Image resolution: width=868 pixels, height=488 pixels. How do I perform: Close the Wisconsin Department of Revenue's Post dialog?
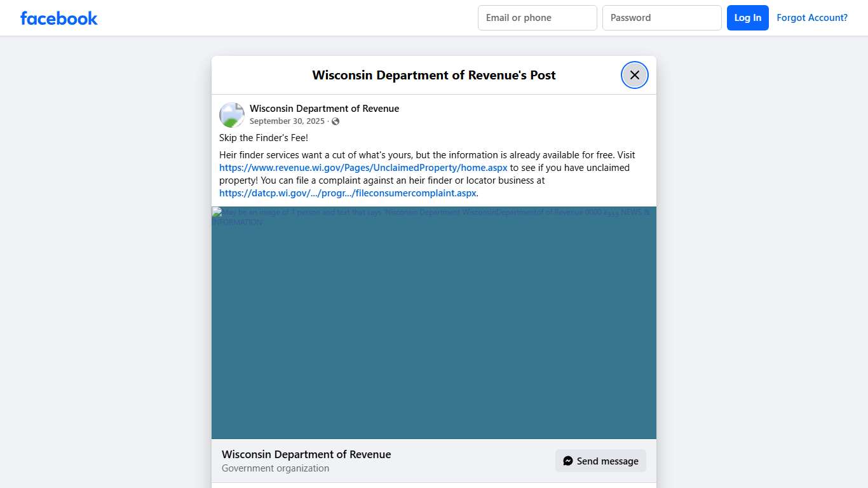coord(634,74)
